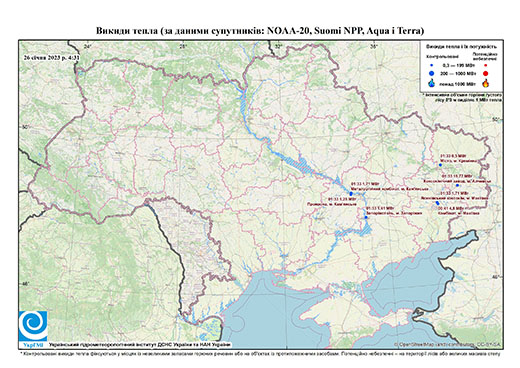Viewport: 520px width, 368px height.
Task: Click the OpenStreetMap contributors attribution
Action: point(448,344)
